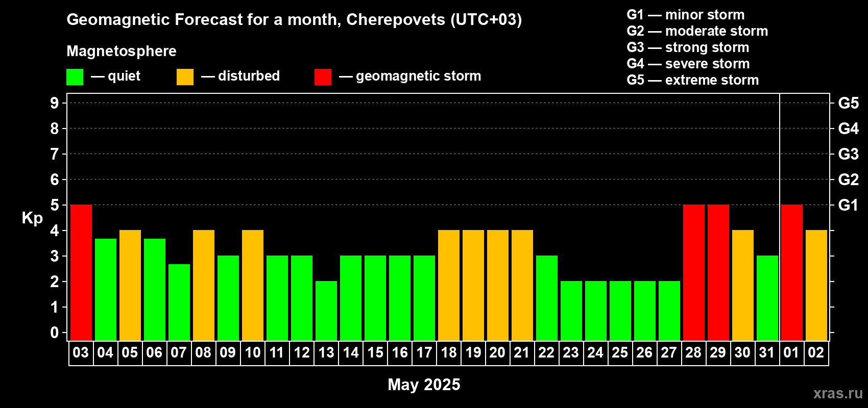Click the red geomagnetic storm legend swatch
Image resolution: width=868 pixels, height=408 pixels.
coord(323,77)
